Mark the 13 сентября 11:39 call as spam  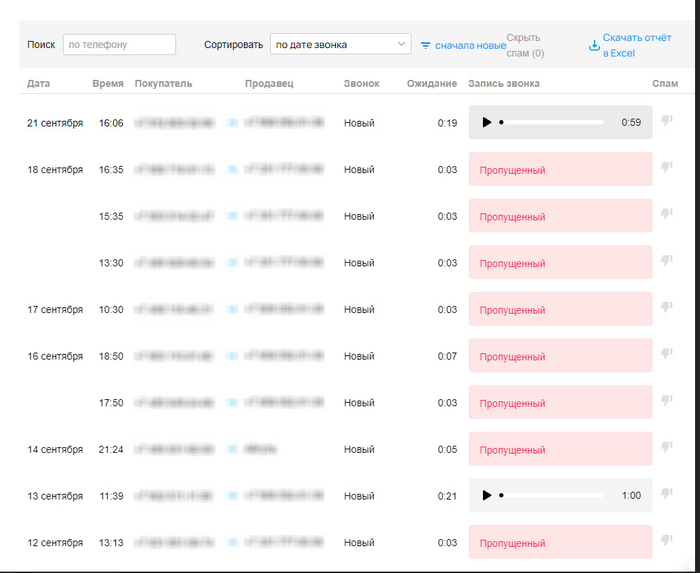coord(667,494)
